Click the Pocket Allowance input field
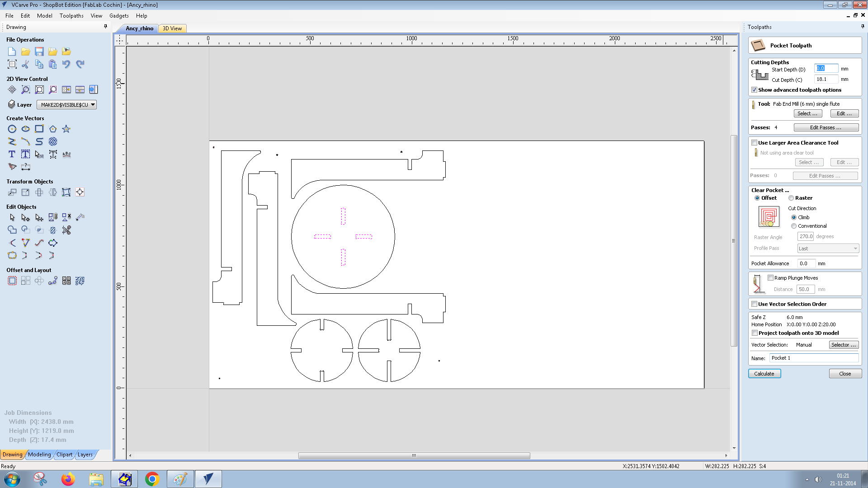 pos(807,263)
